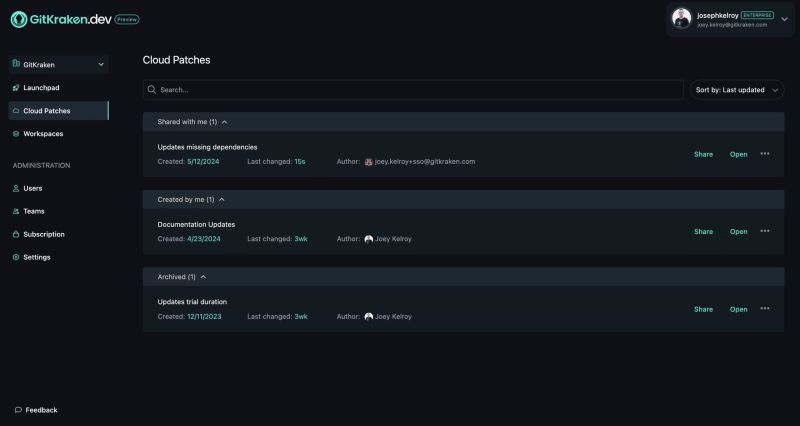Click the Documentation Updates 3wk last changed value

[301, 239]
